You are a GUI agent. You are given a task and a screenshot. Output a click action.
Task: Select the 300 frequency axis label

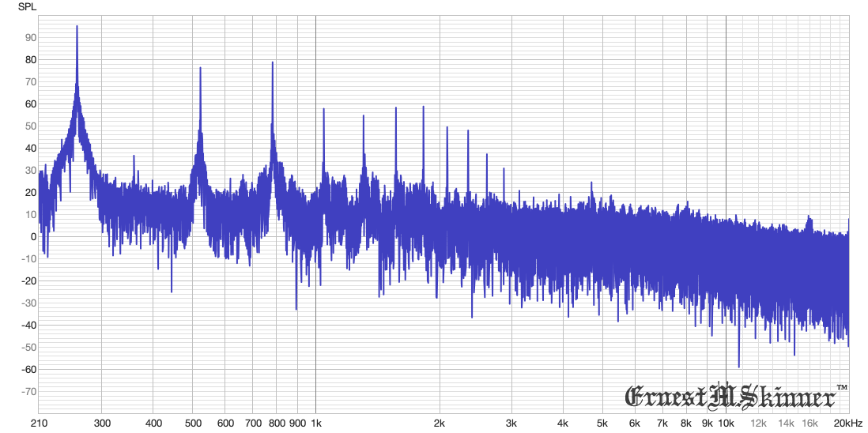point(102,423)
